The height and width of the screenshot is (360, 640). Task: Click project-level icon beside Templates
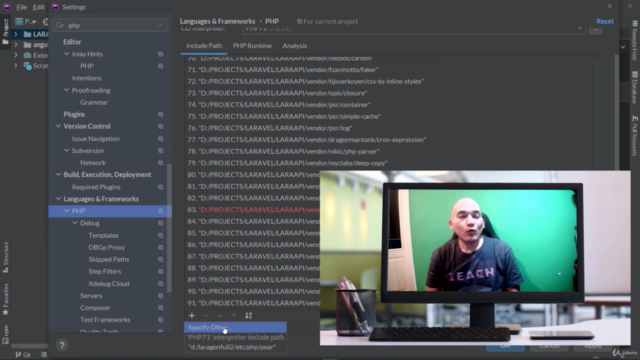pyautogui.click(x=160, y=236)
